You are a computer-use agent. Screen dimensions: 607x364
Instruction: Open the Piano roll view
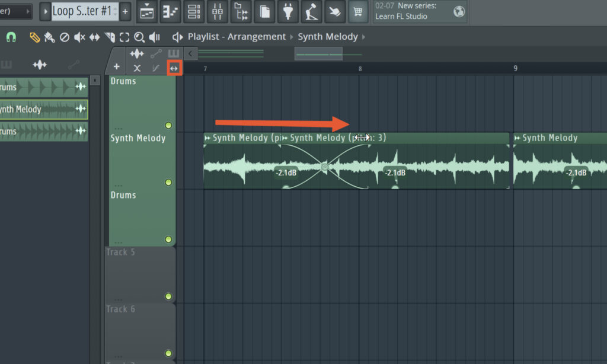[170, 12]
